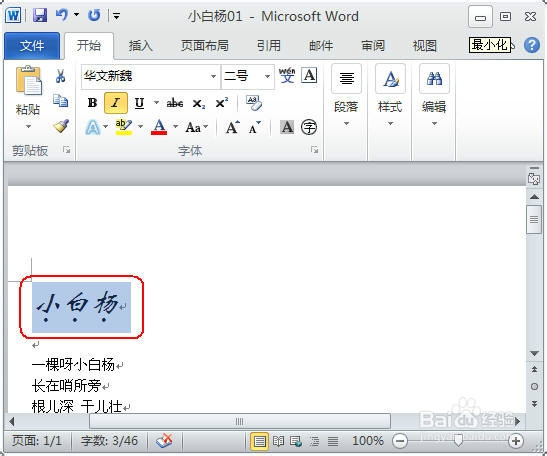Switch to the 邮件 tab
547x456 pixels.
coord(321,46)
